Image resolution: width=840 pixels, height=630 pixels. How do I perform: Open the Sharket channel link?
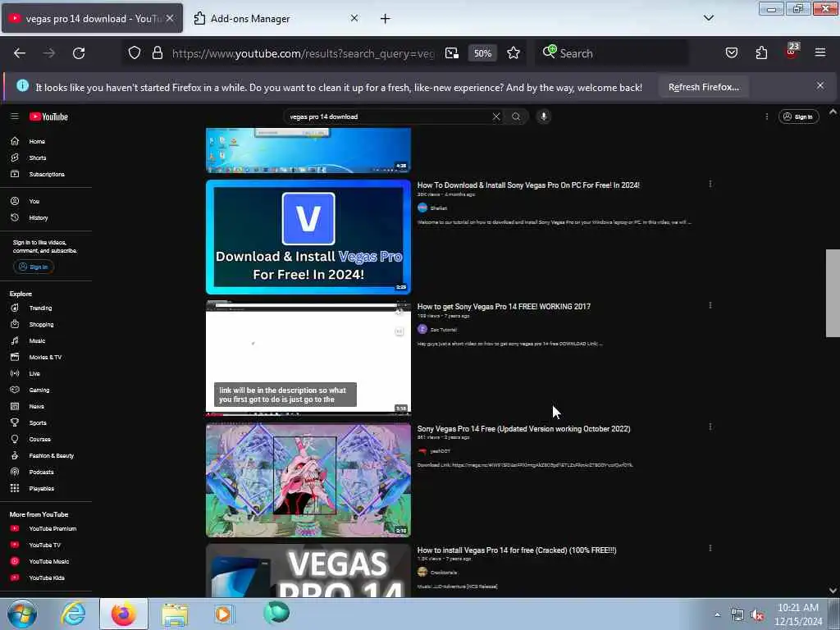pos(438,208)
